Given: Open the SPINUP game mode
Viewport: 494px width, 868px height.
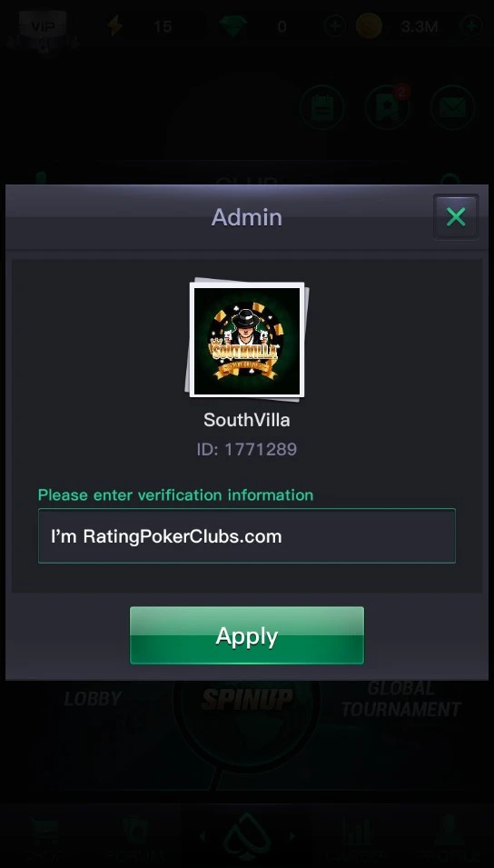Looking at the screenshot, I should [247, 699].
